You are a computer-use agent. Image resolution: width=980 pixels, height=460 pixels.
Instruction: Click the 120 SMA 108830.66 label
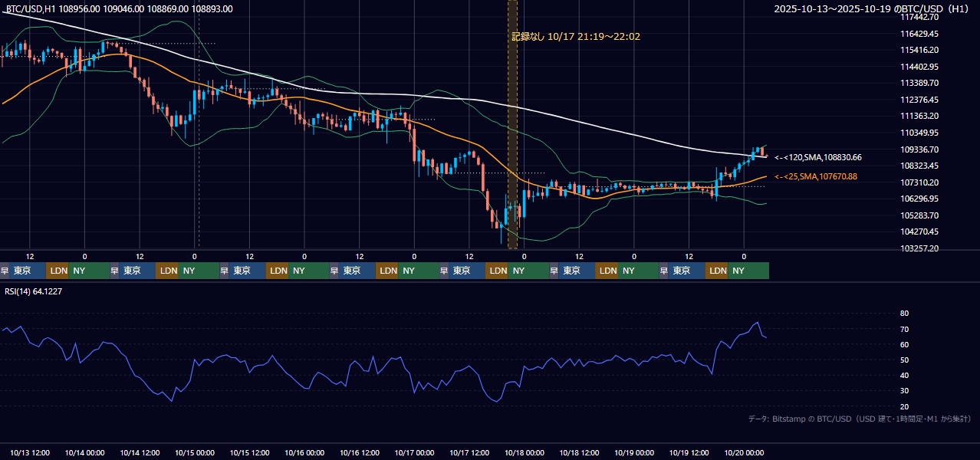817,157
